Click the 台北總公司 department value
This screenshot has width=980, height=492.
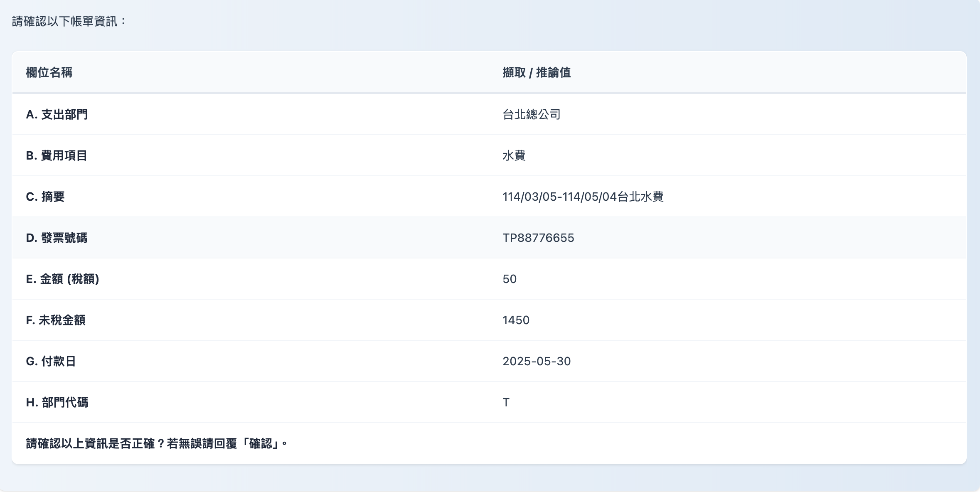(532, 114)
